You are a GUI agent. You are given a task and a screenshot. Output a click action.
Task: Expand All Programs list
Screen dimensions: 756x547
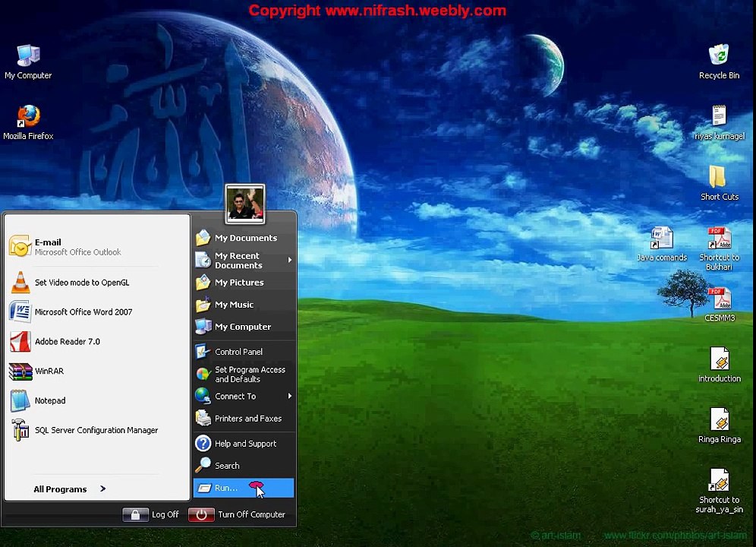[x=70, y=489]
